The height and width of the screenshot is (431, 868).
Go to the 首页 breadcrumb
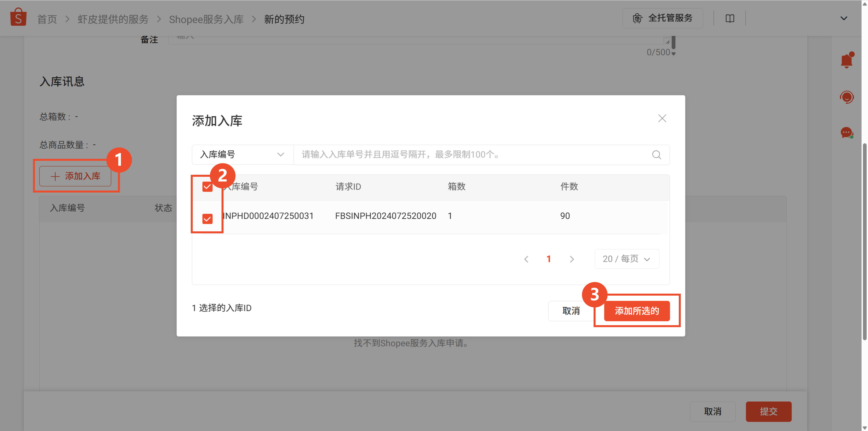pos(47,19)
